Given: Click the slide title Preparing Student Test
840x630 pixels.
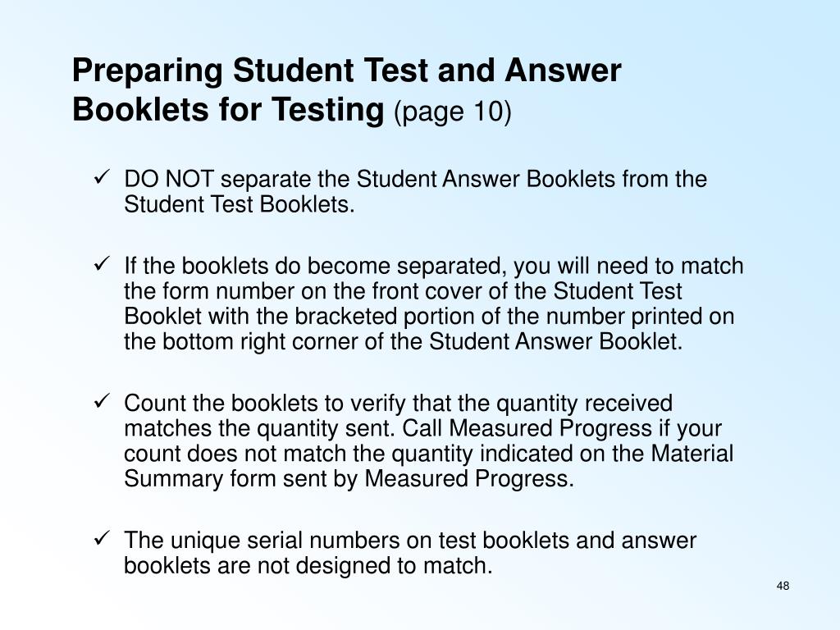Looking at the screenshot, I should click(x=347, y=90).
